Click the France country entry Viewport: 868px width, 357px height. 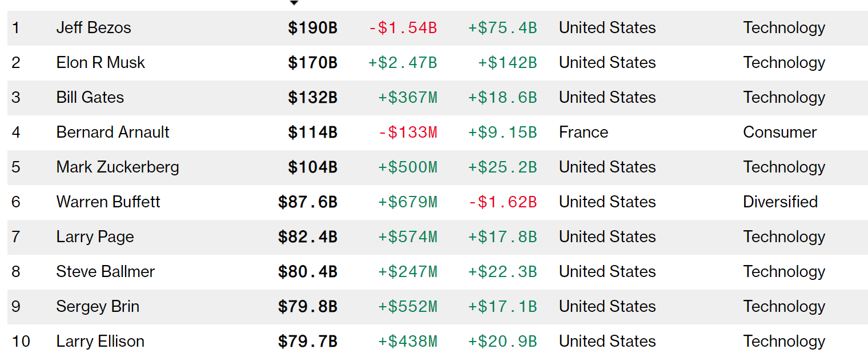[583, 132]
